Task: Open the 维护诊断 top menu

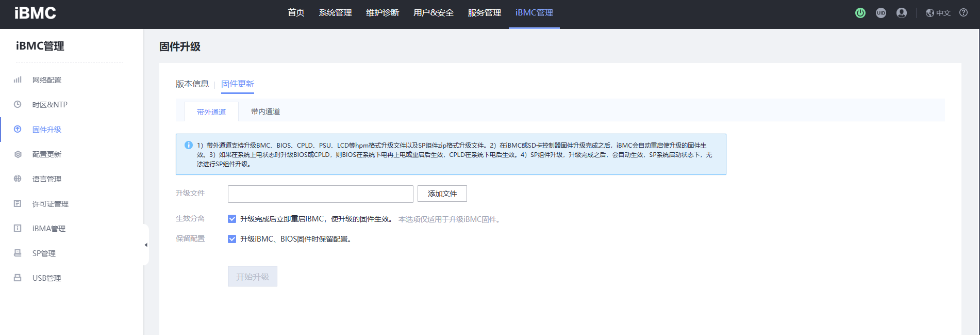Action: 383,13
